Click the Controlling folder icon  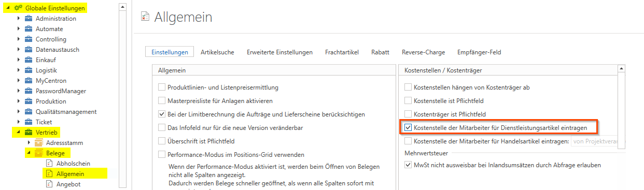(x=29, y=39)
